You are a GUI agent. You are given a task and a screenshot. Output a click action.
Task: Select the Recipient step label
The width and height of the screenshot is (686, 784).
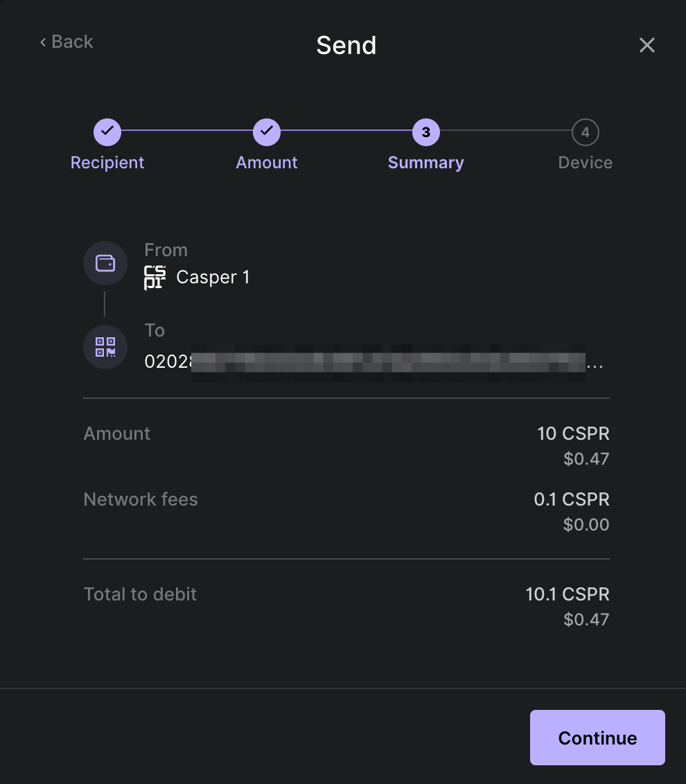click(107, 163)
